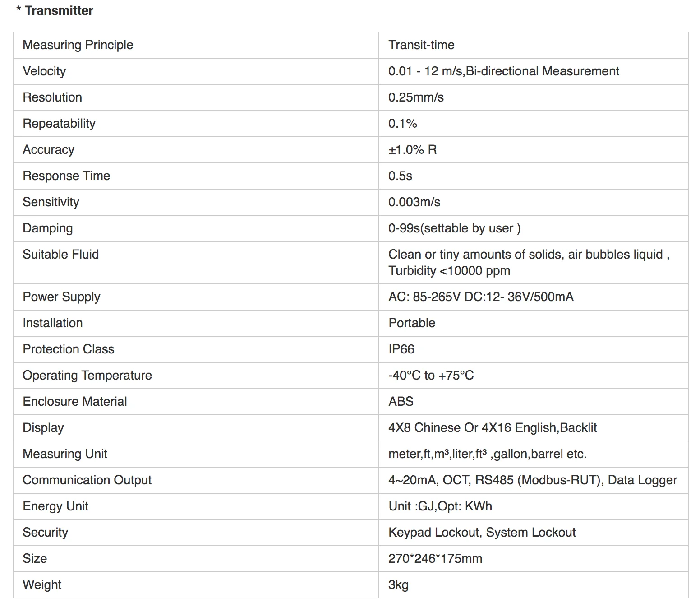Click the Sensitivity 0.003m/s value
This screenshot has height=603, width=700.
point(414,202)
